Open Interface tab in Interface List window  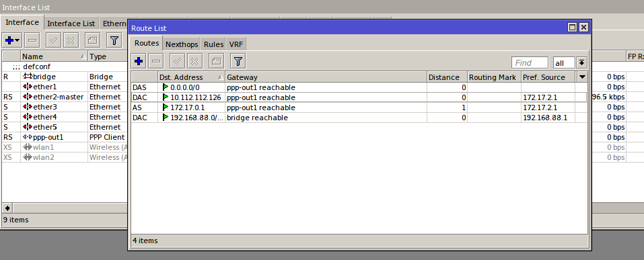pos(22,22)
